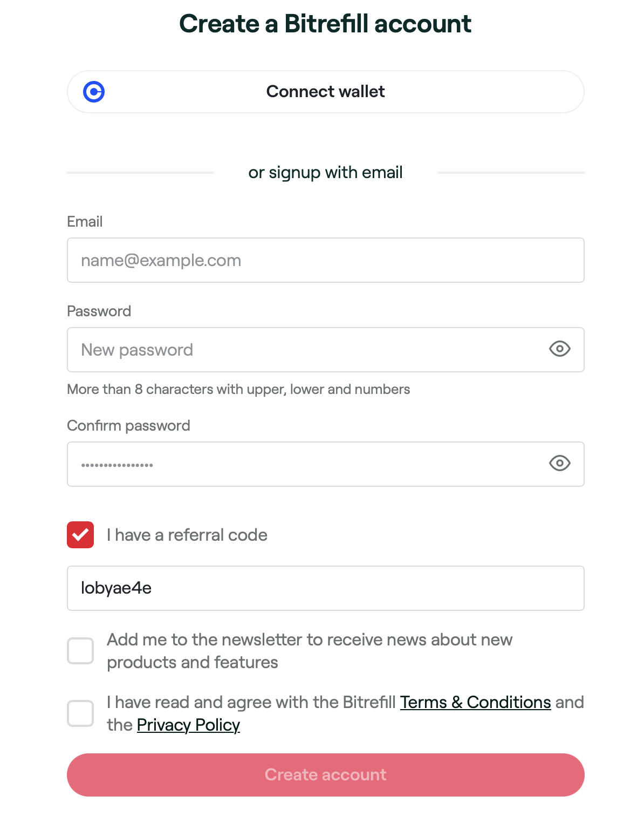644x830 pixels.
Task: Reveal the new password using the eye icon
Action: point(559,350)
